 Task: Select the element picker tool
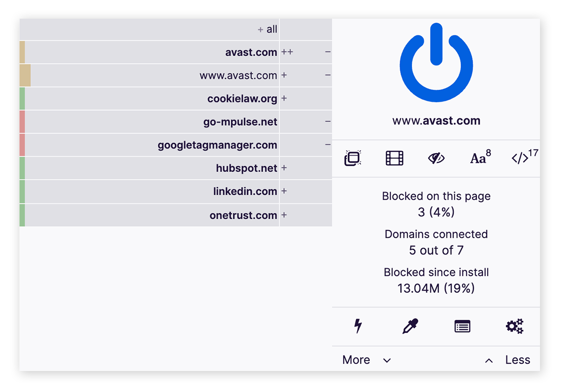click(x=410, y=326)
